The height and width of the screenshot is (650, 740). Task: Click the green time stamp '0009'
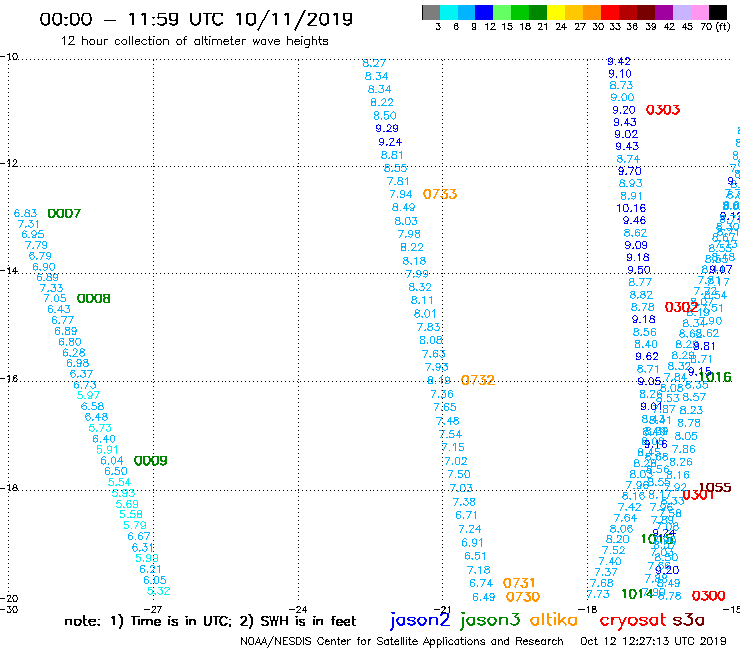(151, 461)
